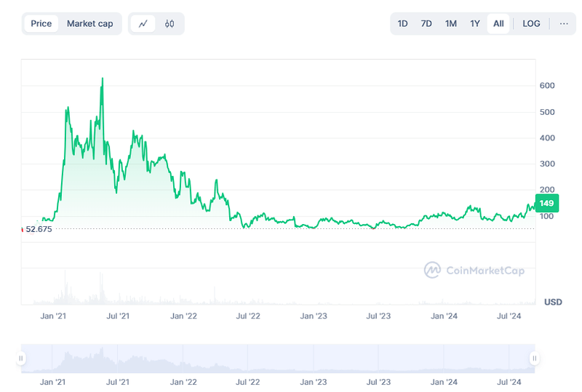The height and width of the screenshot is (392, 582).
Task: Select the All time range
Action: tap(498, 23)
